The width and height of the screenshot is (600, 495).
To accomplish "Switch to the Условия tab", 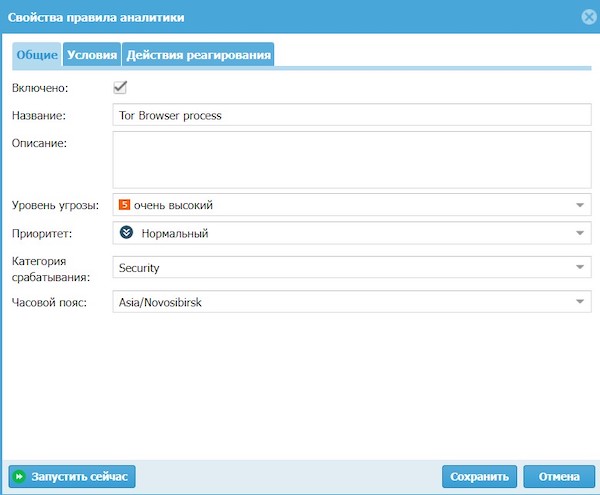I will tap(92, 55).
